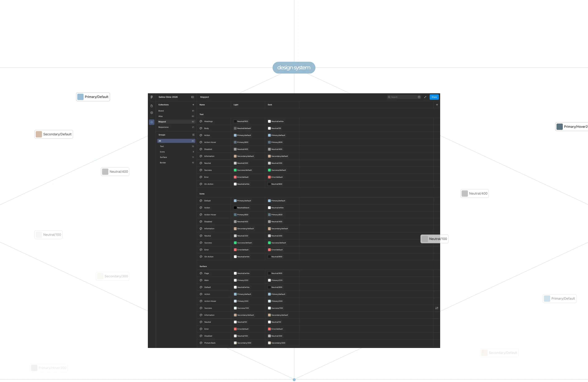Click the circled plus icon in left rail
588x382 pixels.
(152, 113)
